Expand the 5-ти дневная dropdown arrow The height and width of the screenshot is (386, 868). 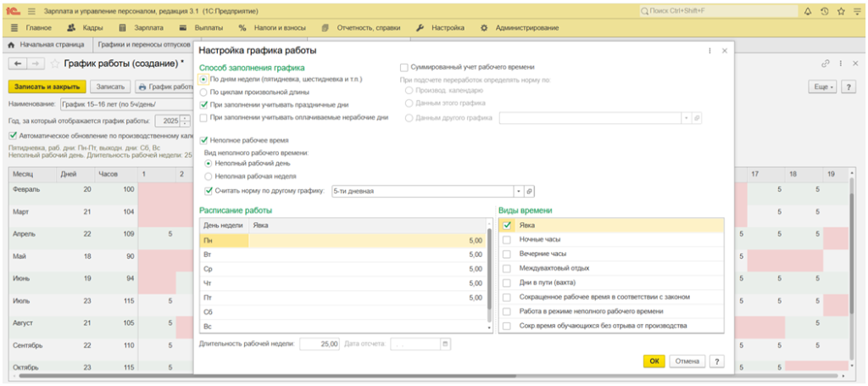click(x=519, y=191)
